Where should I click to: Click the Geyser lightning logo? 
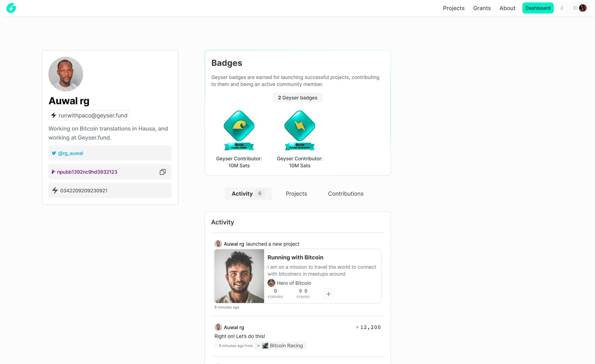(11, 8)
